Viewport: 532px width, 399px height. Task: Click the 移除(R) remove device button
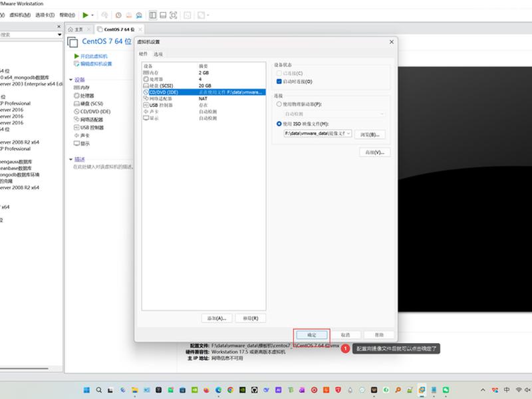coord(251,319)
